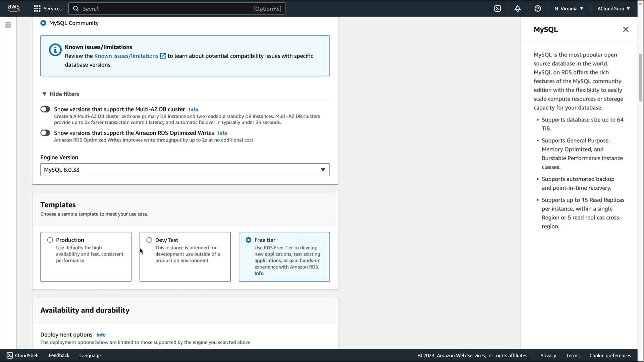Click the external link icon beside Known issues/limitations

coord(163,56)
